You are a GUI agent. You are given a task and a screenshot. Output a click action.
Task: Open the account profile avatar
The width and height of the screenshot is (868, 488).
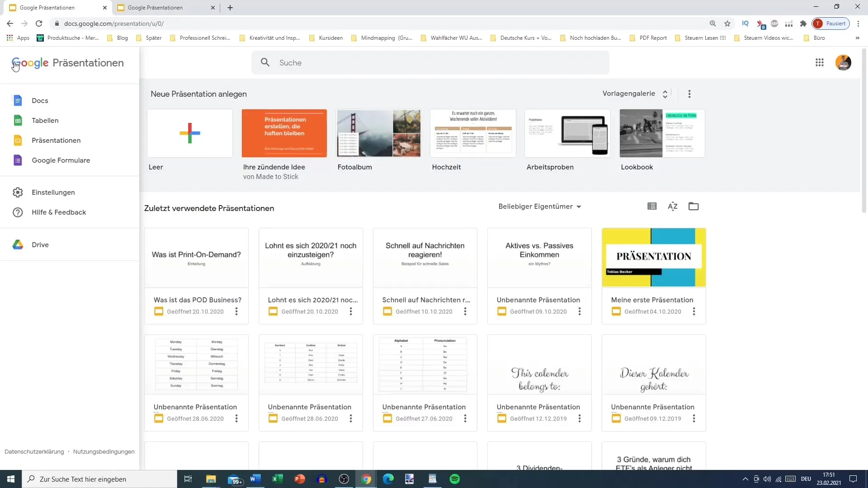(x=843, y=63)
